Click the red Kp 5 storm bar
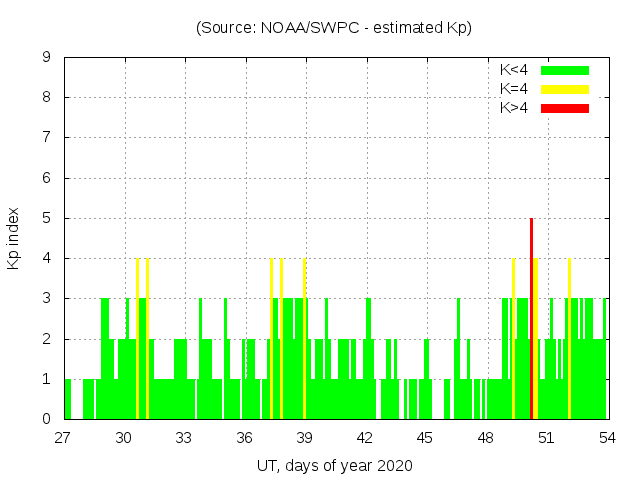Screen dimensions: 640x480 coord(531,318)
